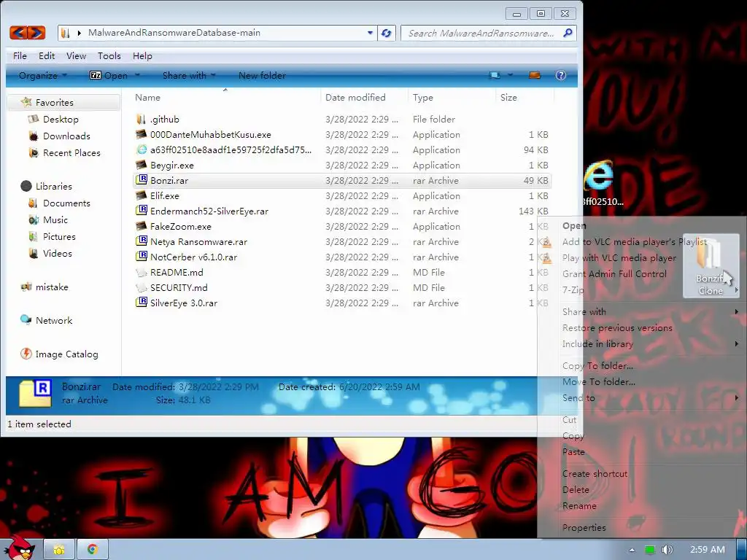
Task: Open the Share with toolbar dropdown
Action: pyautogui.click(x=189, y=75)
